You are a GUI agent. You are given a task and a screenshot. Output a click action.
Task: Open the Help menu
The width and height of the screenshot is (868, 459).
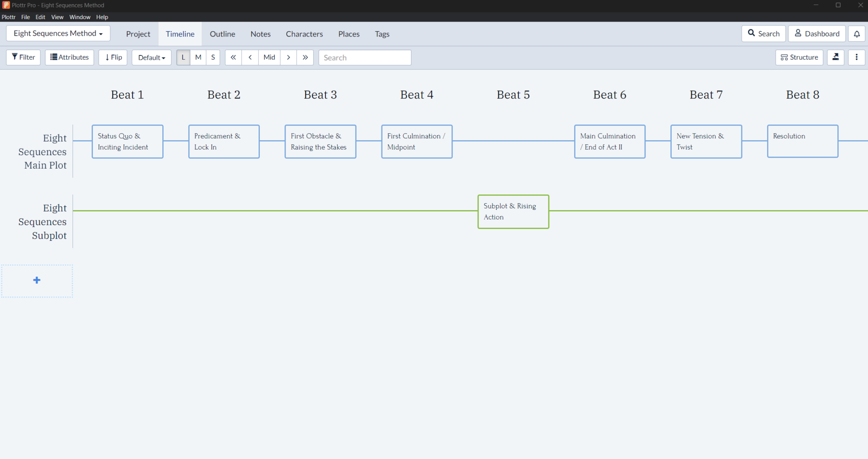(102, 17)
